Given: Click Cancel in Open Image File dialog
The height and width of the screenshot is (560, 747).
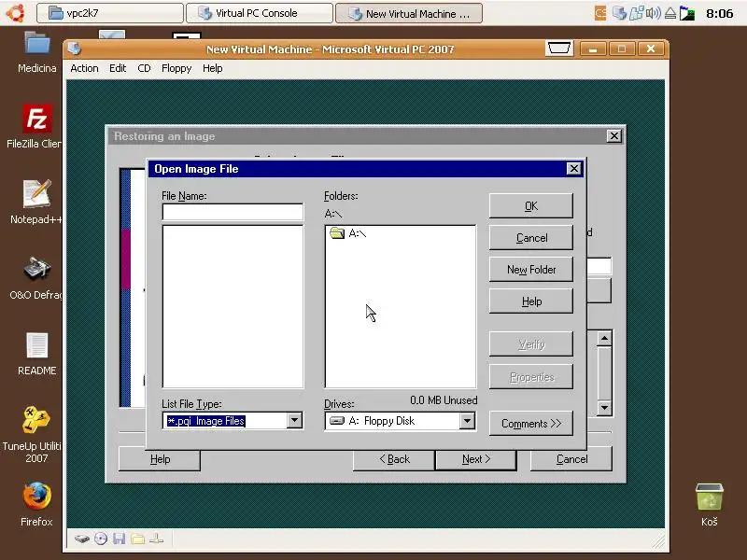Looking at the screenshot, I should click(x=531, y=238).
